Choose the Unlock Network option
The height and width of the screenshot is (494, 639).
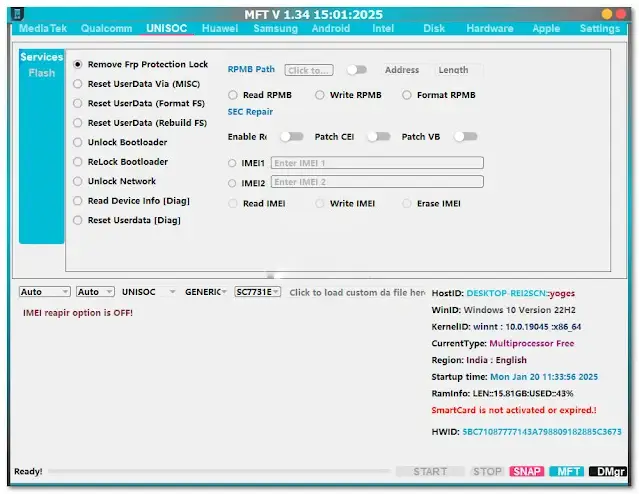point(115,181)
